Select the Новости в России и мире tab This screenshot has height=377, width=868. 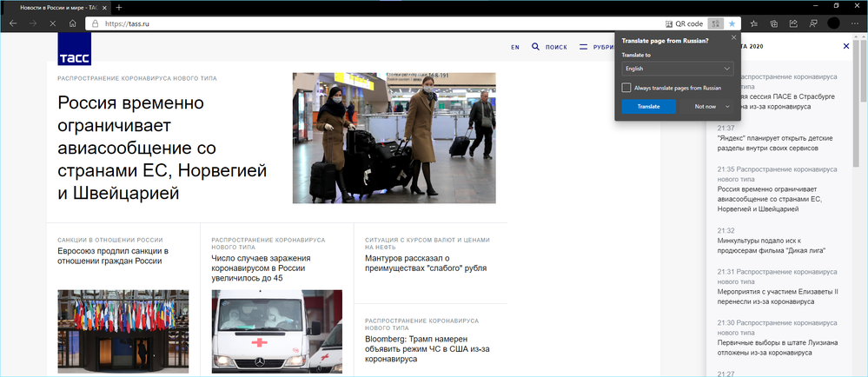57,8
